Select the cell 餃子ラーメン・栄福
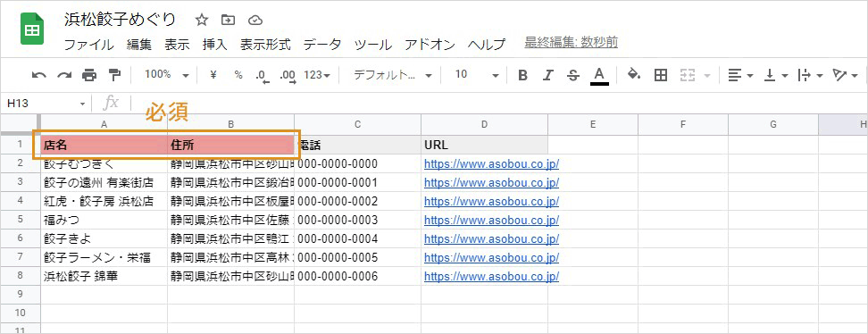Image resolution: width=868 pixels, height=334 pixels. click(x=104, y=257)
